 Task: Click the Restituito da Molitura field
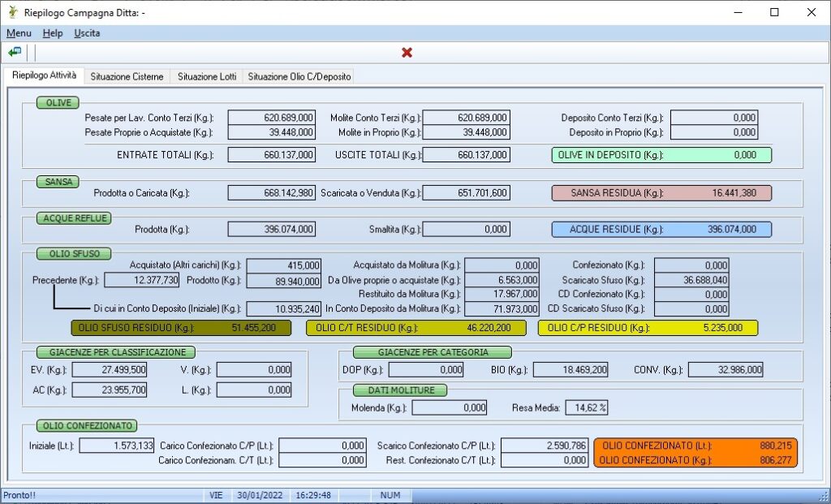pyautogui.click(x=502, y=294)
